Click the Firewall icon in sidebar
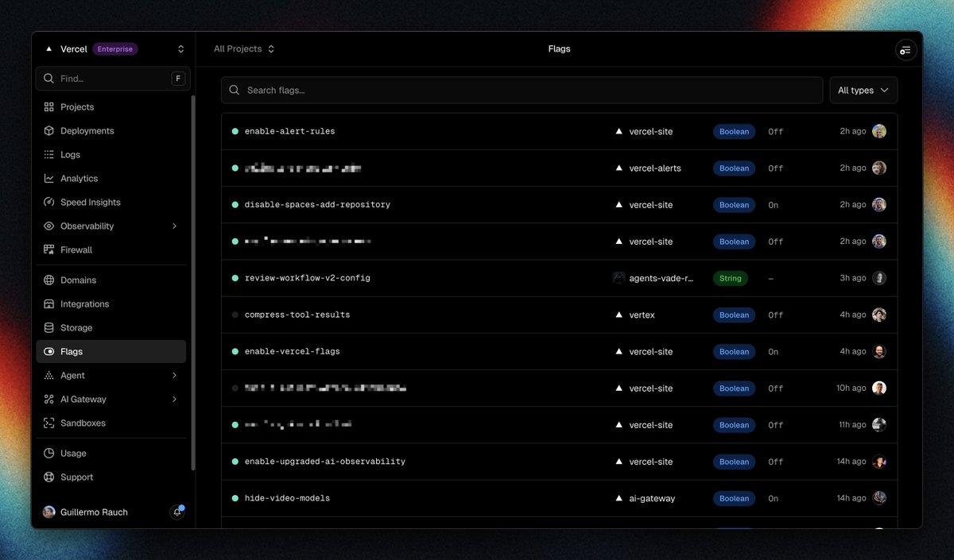This screenshot has height=560, width=954. [x=48, y=250]
